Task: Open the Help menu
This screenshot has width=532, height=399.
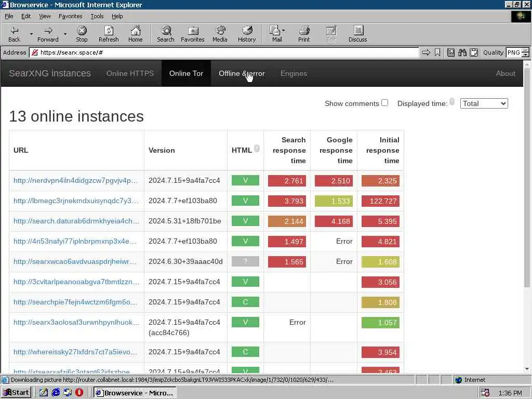Action: coord(117,16)
